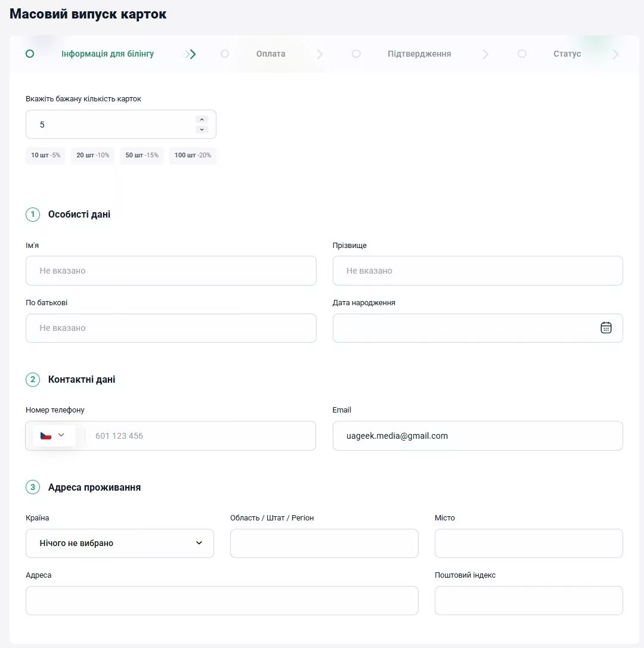
Task: Edit the Email field
Action: tap(478, 436)
